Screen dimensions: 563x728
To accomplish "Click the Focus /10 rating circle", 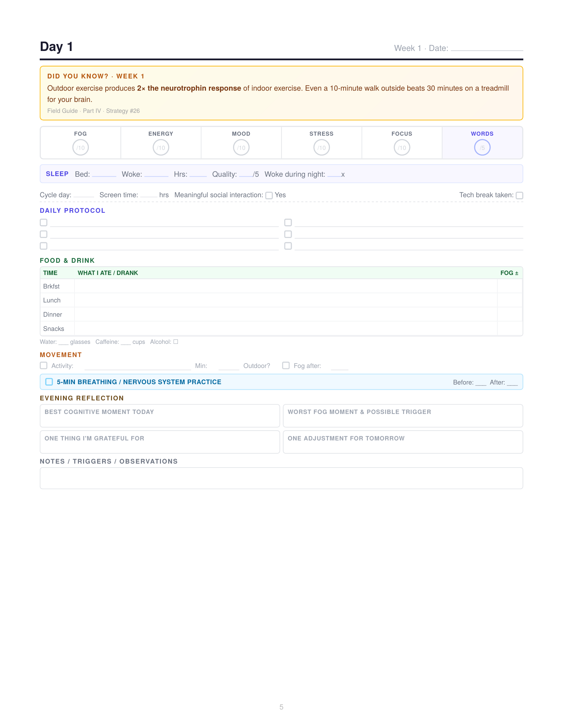I will 402,148.
